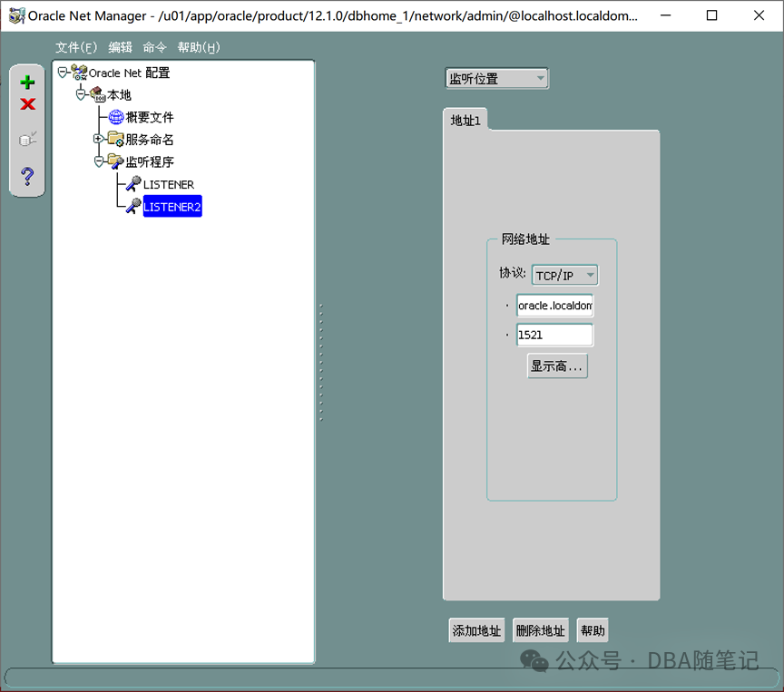The width and height of the screenshot is (784, 692).
Task: Click the 概要文件 globe icon
Action: (x=116, y=117)
